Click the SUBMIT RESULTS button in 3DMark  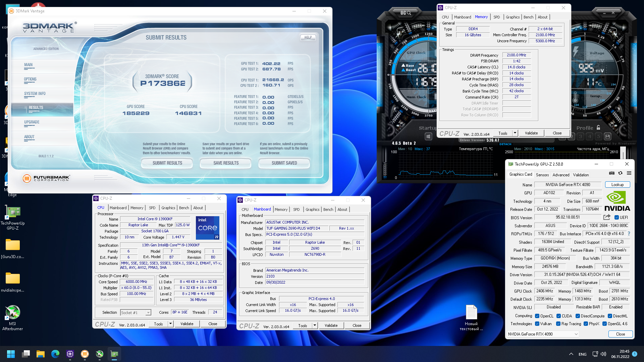coord(167,163)
